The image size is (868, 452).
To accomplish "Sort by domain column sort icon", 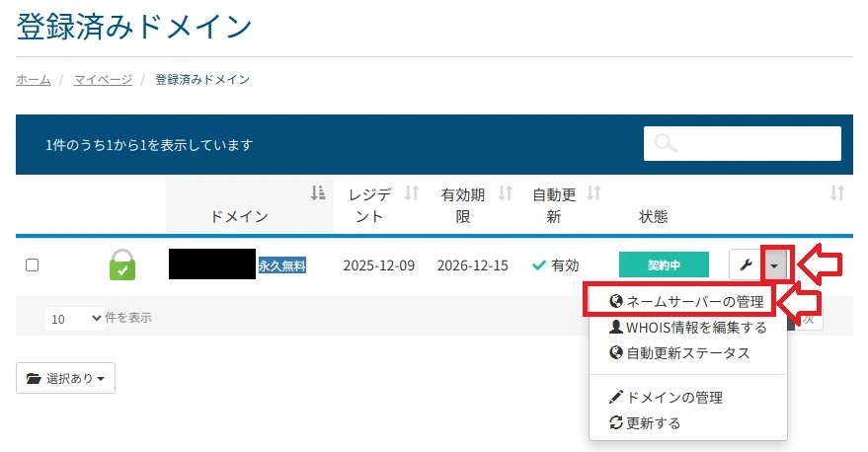I will pyautogui.click(x=318, y=193).
